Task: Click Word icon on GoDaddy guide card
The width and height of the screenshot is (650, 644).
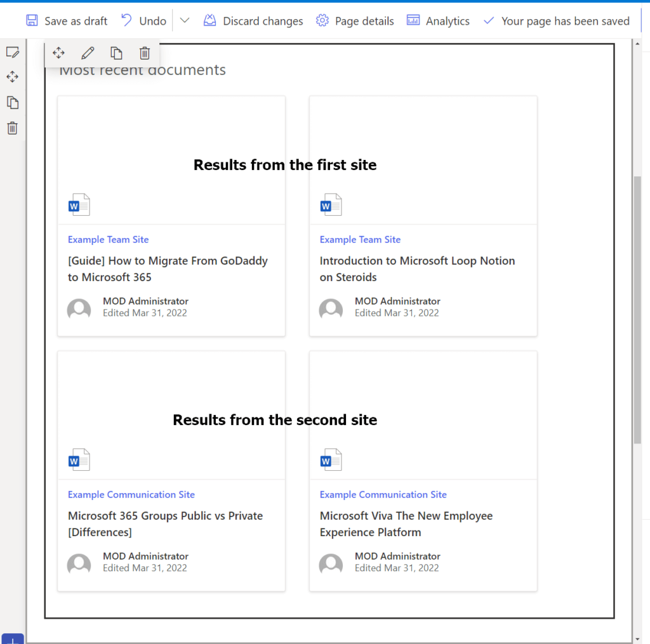Action: click(79, 205)
